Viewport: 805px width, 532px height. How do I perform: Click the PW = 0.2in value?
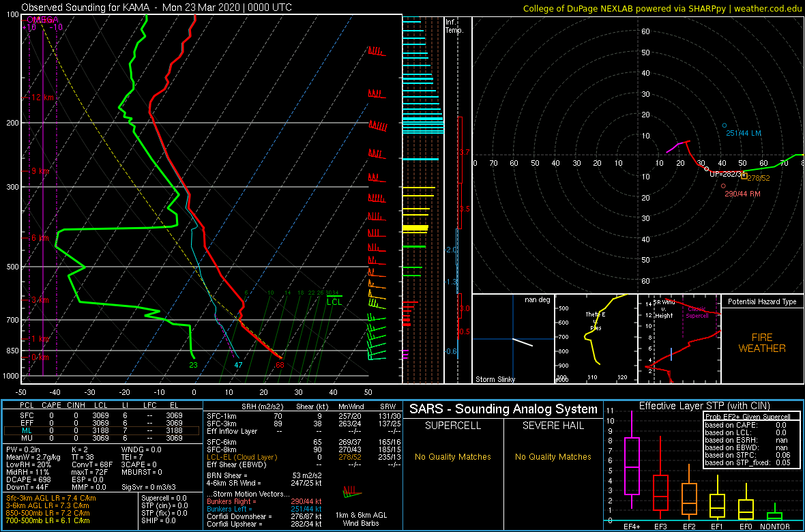coord(24,449)
